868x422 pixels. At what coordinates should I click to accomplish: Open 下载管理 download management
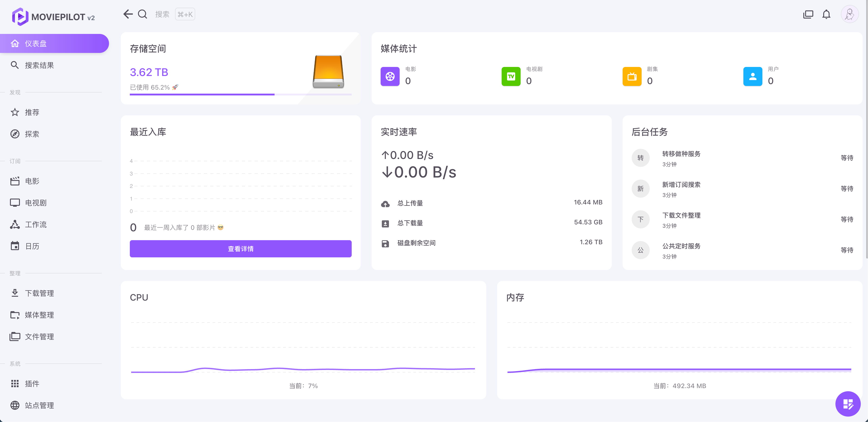point(54,293)
